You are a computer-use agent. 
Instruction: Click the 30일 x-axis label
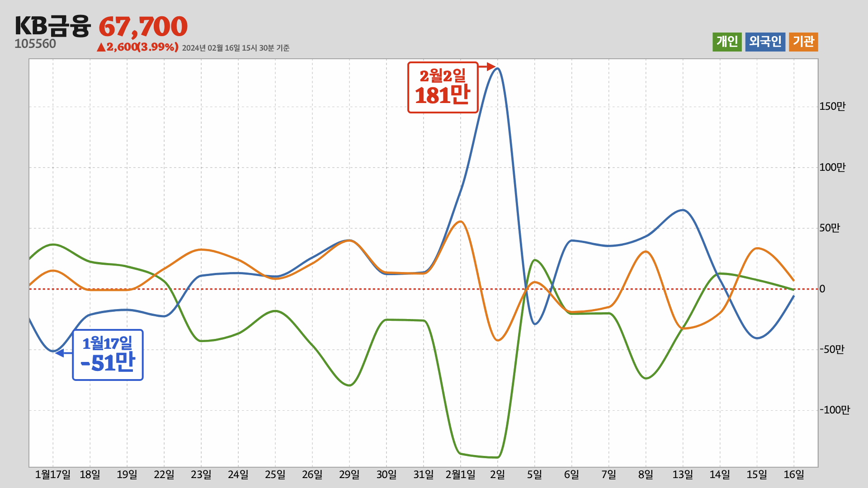387,475
